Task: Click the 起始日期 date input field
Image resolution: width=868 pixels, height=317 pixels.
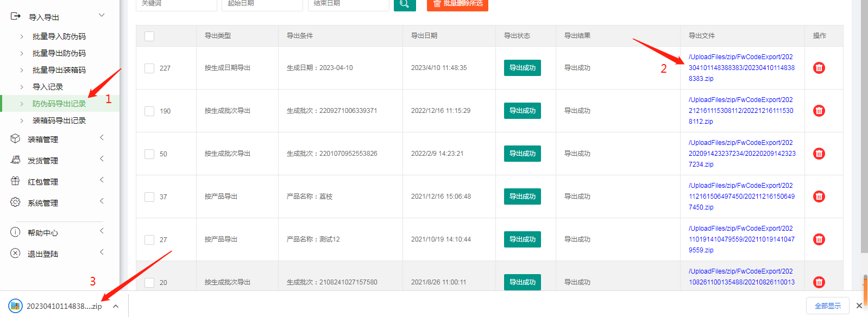Action: [262, 4]
